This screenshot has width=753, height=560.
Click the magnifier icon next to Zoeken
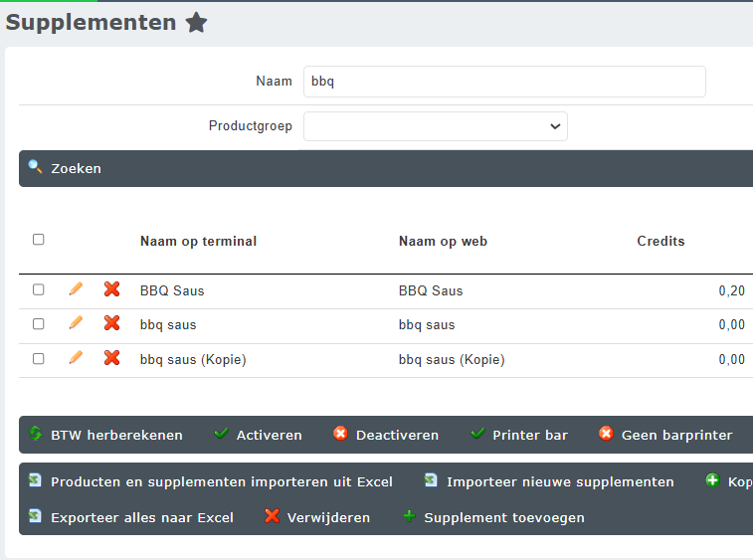point(35,167)
